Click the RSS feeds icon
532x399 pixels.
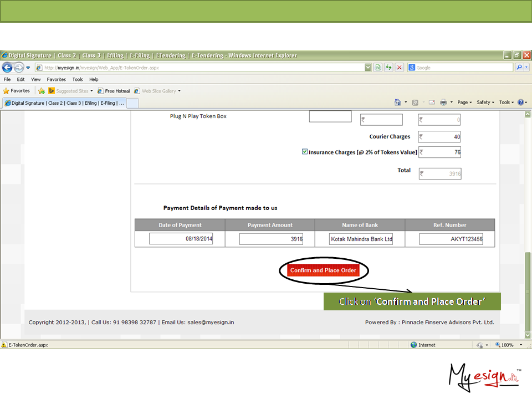coord(415,103)
